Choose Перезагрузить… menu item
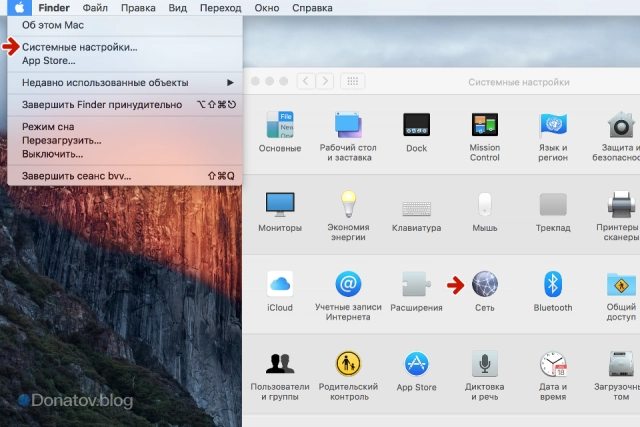 [x=125, y=140]
